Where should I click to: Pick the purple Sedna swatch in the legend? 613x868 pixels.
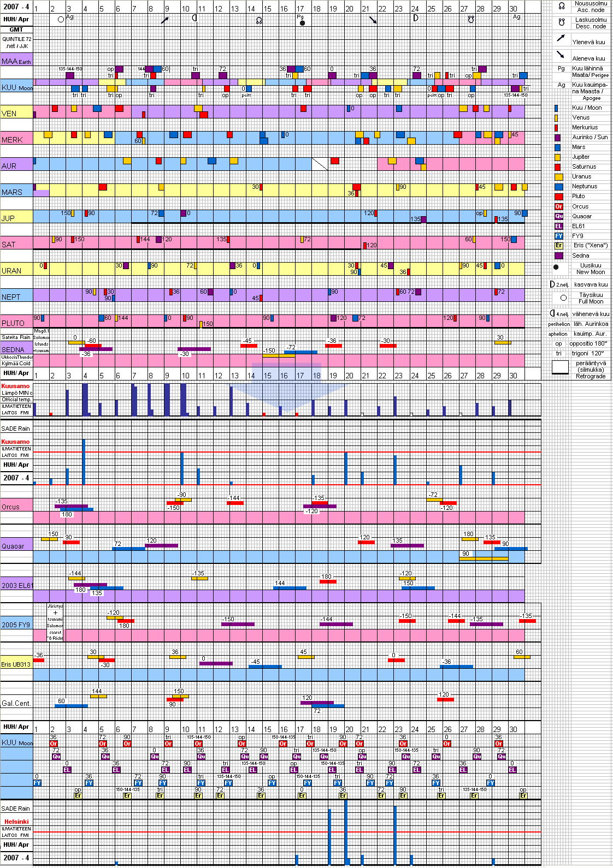tap(558, 255)
